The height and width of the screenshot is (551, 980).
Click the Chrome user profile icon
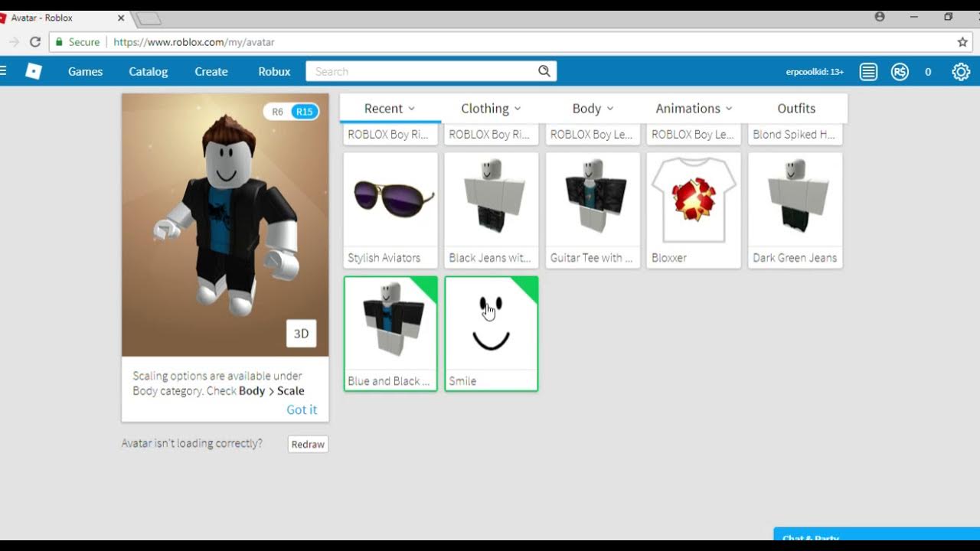(880, 16)
